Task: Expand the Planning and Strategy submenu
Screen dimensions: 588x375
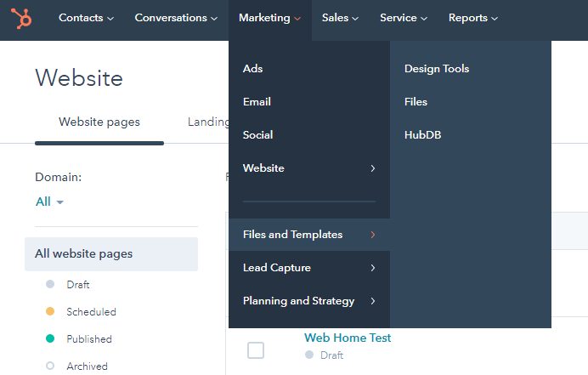Action: [x=309, y=301]
